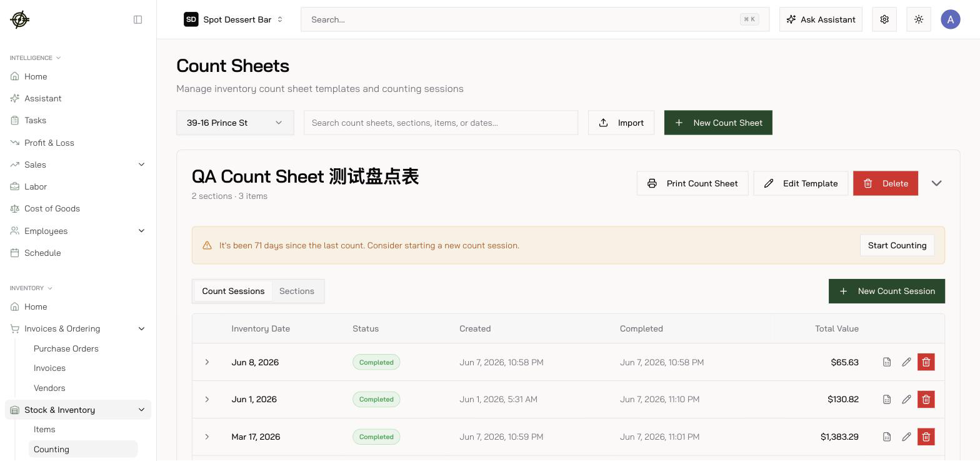The height and width of the screenshot is (461, 980).
Task: Click the Ask Assistant button
Action: tap(821, 19)
